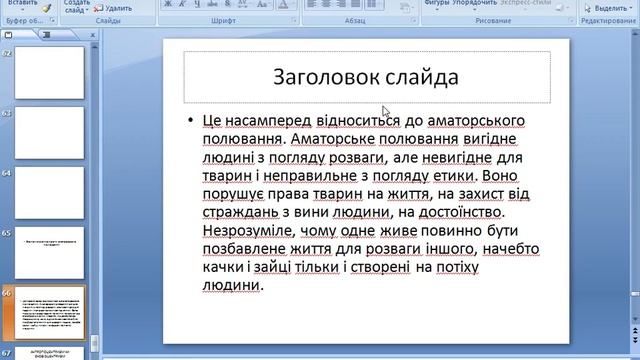
Task: Click the word 'Незрозуміле' in slide body
Action: pyautogui.click(x=247, y=231)
